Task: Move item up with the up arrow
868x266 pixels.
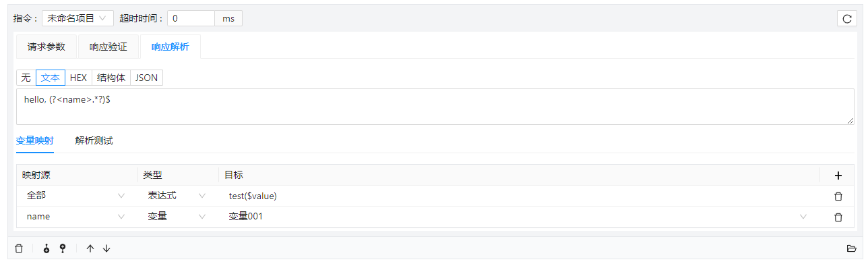Action: pyautogui.click(x=90, y=248)
